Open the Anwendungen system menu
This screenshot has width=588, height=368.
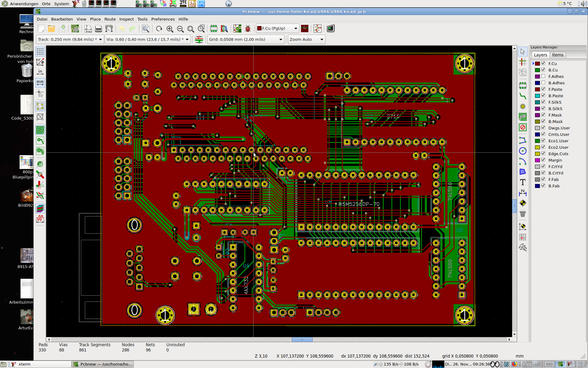coord(24,4)
